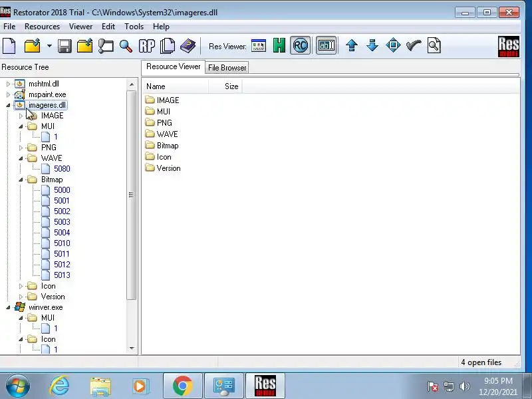Viewport: 532px width, 399px height.
Task: Open the Resources menu
Action: tap(42, 27)
